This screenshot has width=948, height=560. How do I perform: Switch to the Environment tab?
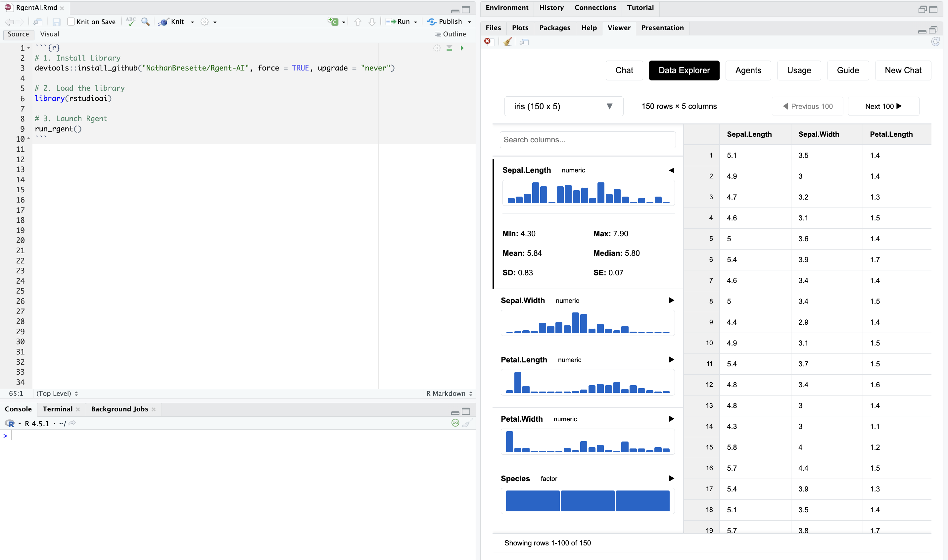pos(506,8)
